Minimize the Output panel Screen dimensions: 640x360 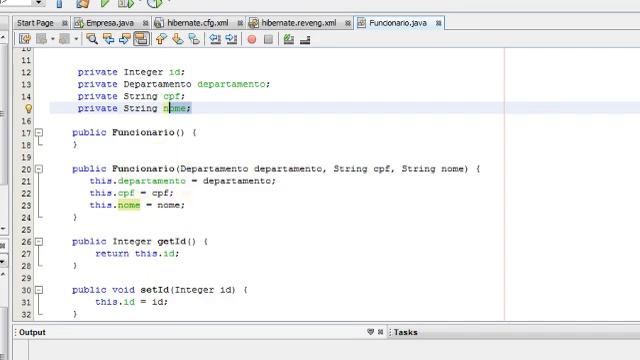(370, 332)
